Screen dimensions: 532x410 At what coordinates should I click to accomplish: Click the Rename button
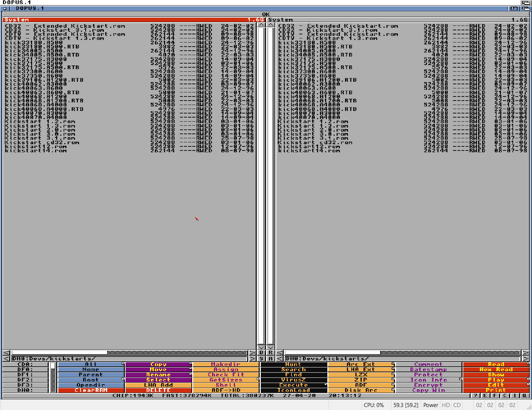(x=158, y=375)
